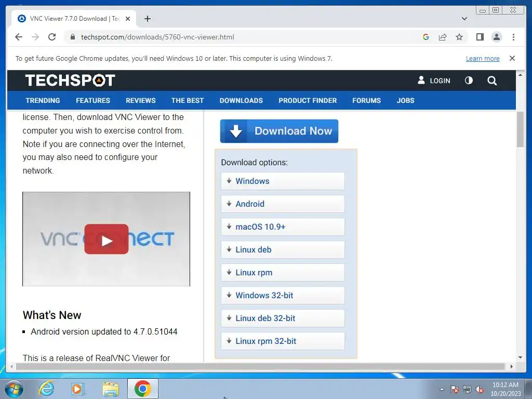
Task: Click scrollbar down arrow
Action: tap(520, 357)
